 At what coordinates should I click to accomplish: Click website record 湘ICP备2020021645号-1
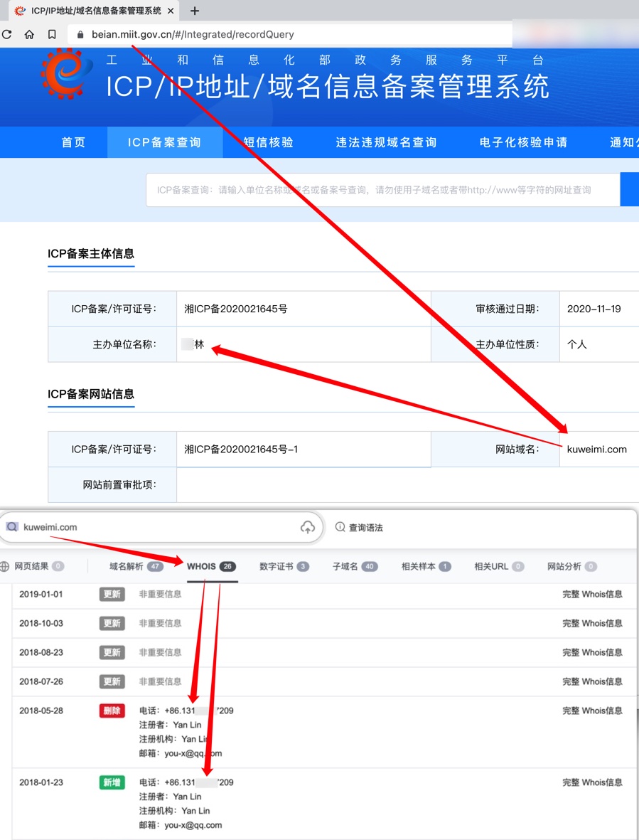(x=241, y=450)
